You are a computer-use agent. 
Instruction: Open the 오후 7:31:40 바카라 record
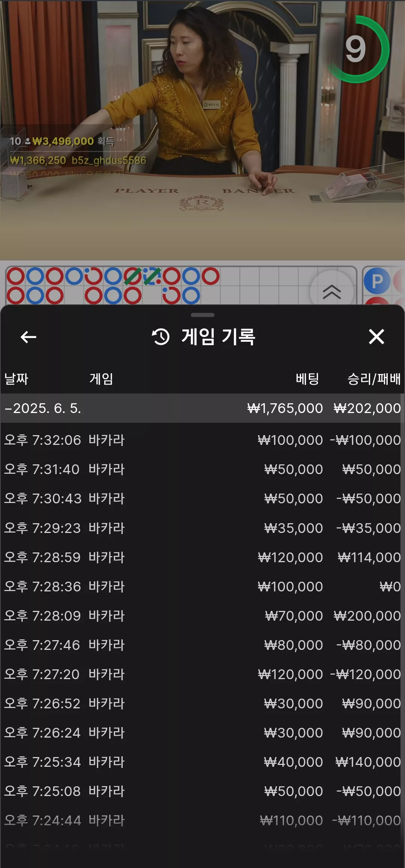tap(202, 469)
